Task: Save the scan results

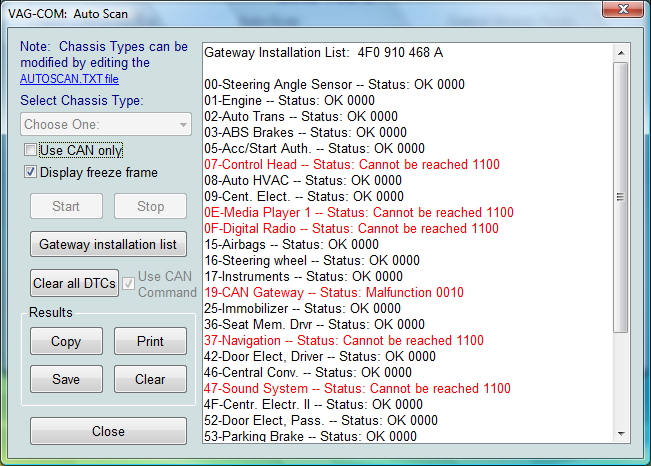Action: click(x=66, y=379)
